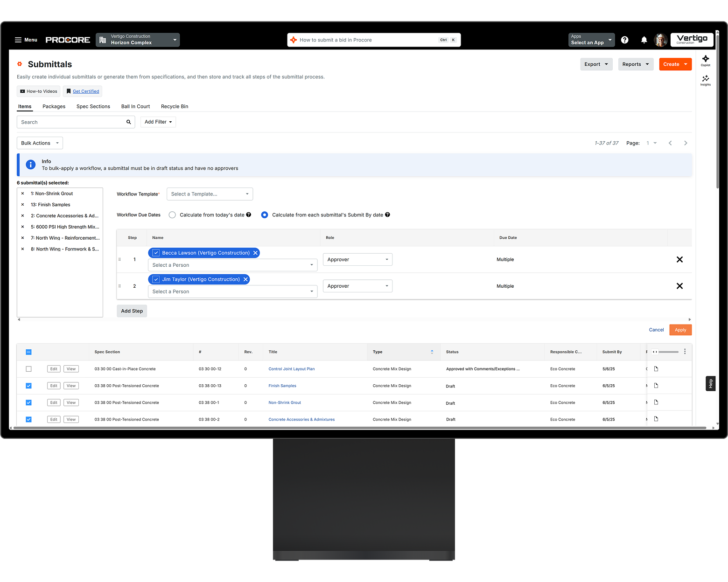Select the 'Calculate from today's date' radio button
Viewport: 728px width, 582px height.
coord(172,215)
